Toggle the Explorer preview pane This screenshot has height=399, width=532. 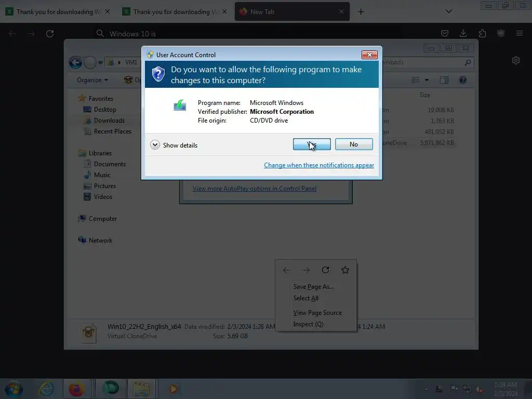(x=444, y=80)
